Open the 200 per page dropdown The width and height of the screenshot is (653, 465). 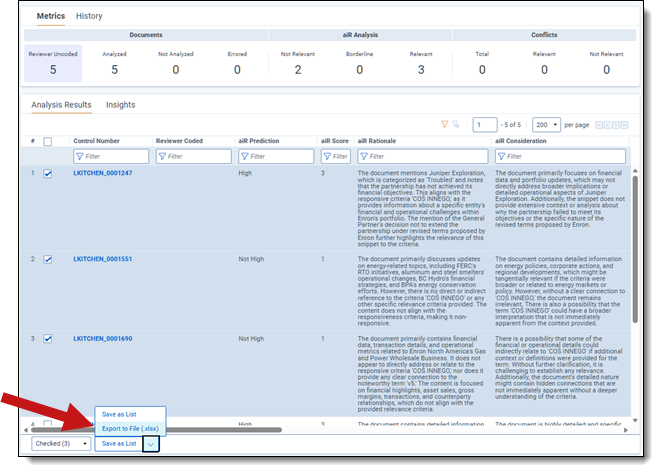[x=546, y=125]
